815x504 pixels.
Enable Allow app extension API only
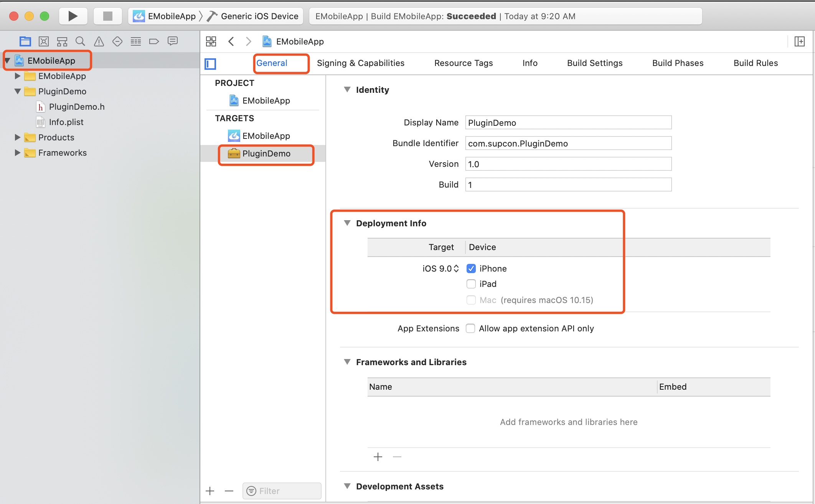(x=470, y=328)
